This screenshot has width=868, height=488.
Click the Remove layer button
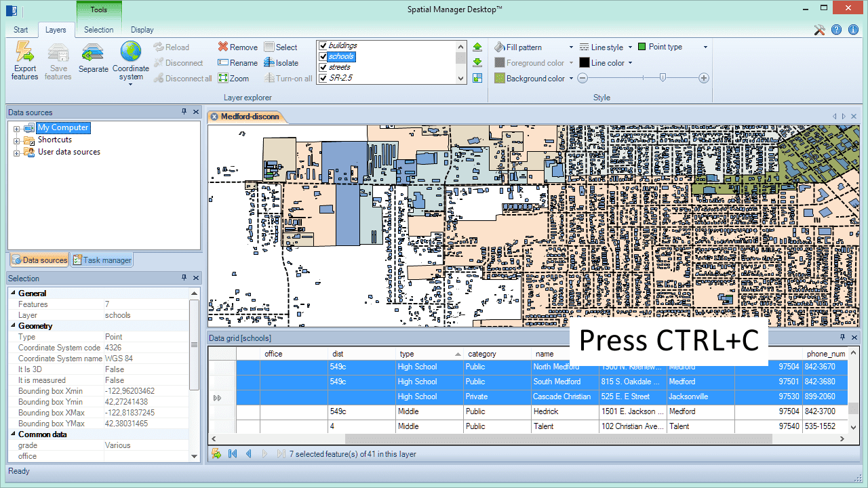tap(238, 47)
